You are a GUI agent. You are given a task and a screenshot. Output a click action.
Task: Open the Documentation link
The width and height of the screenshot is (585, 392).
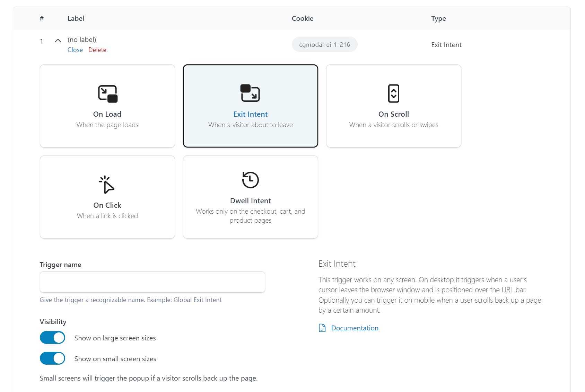coord(355,328)
